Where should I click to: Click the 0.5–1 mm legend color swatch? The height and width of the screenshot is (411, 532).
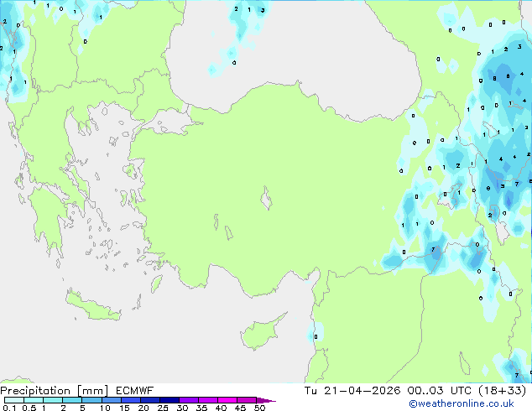34,400
